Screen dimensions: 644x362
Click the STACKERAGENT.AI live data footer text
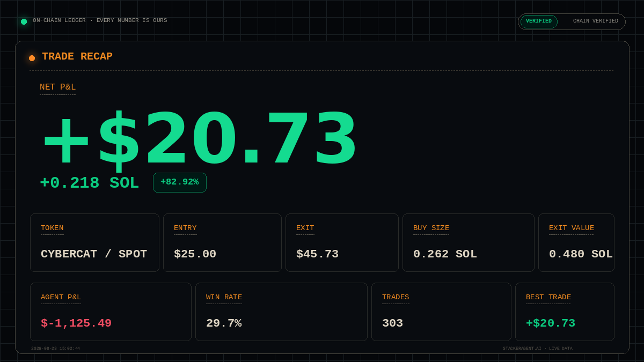(x=538, y=349)
